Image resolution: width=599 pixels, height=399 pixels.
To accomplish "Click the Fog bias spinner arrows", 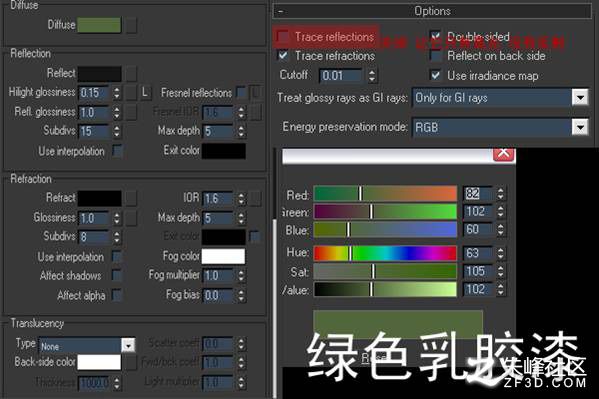I will [x=241, y=295].
